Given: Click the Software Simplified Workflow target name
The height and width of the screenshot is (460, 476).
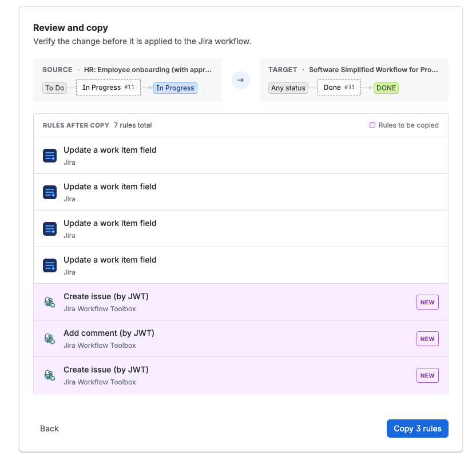Looking at the screenshot, I should coord(374,70).
